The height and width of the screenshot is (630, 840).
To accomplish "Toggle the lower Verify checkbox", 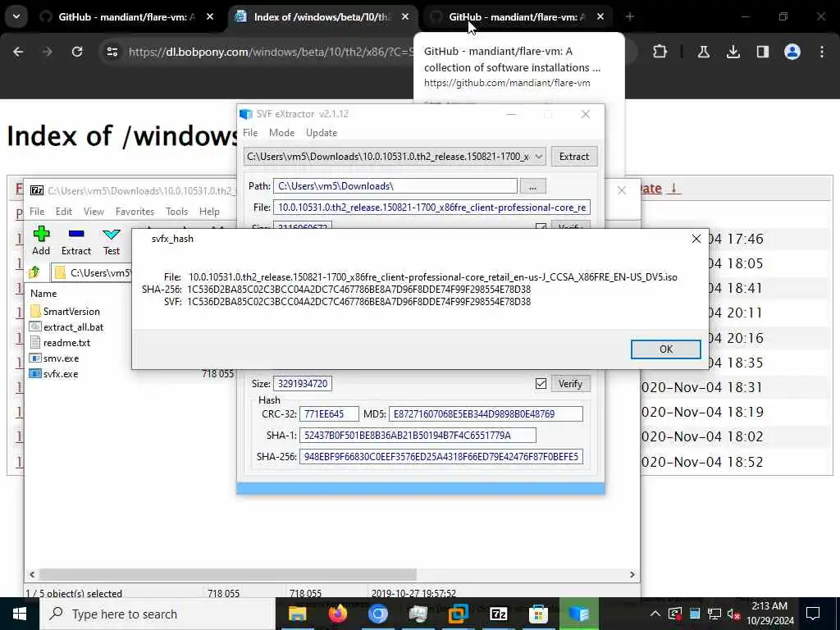I will [x=541, y=384].
